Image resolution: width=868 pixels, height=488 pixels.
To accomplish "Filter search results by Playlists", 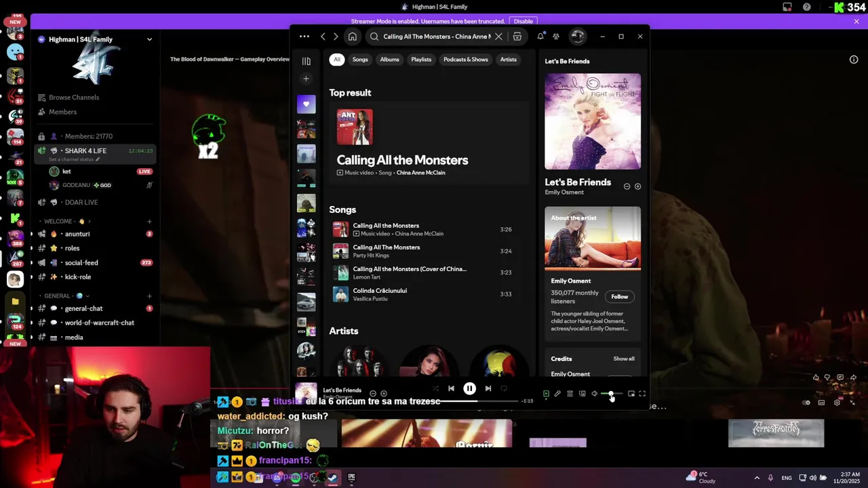I will (x=421, y=60).
